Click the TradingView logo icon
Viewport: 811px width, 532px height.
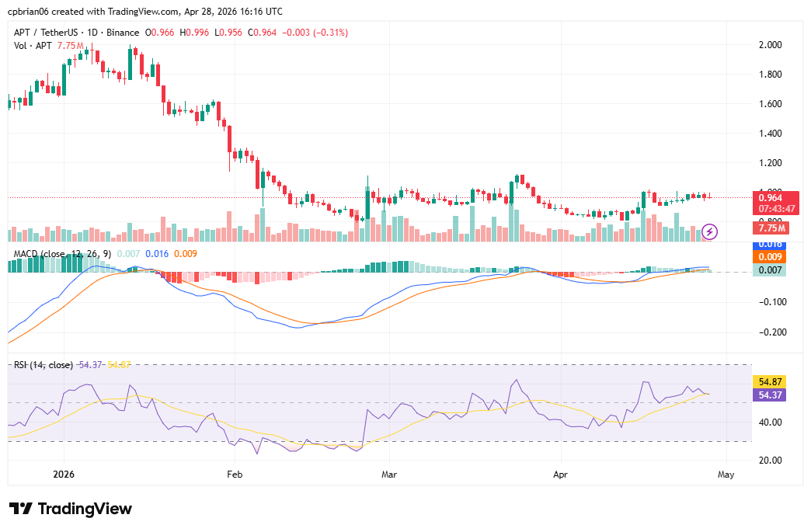coord(20,509)
